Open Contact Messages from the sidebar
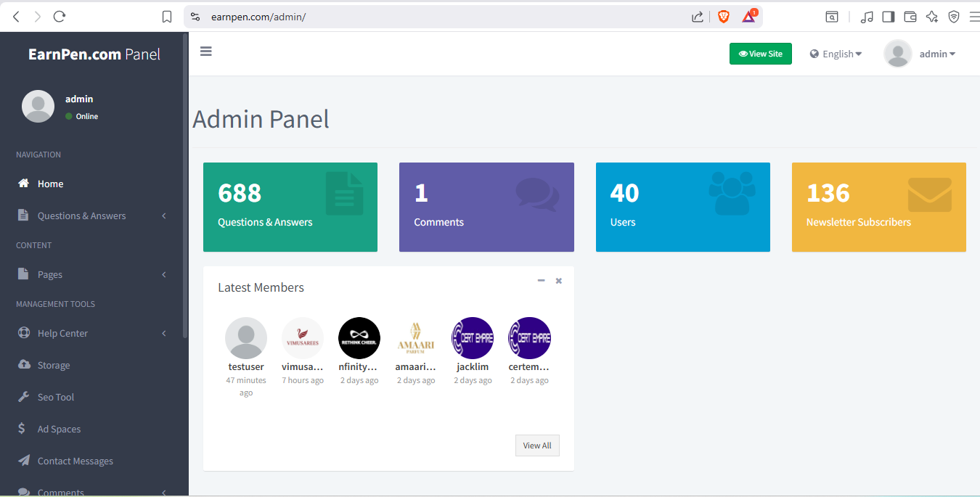The image size is (980, 497). click(75, 461)
